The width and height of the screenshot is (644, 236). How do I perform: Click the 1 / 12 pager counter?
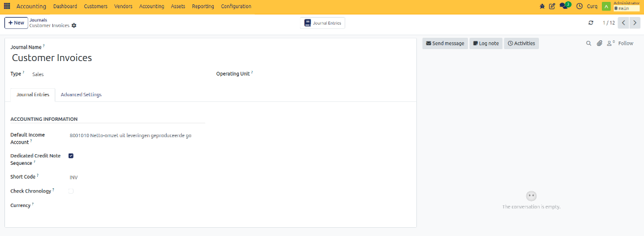[x=609, y=23]
